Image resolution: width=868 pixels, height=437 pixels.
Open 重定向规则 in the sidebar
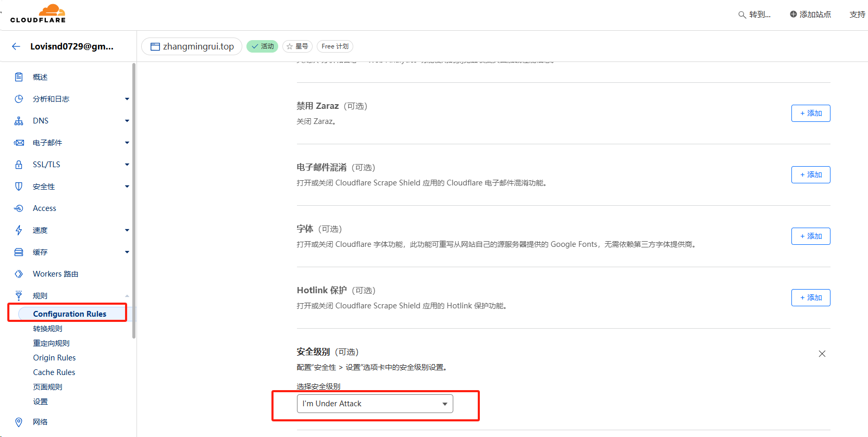(x=51, y=343)
